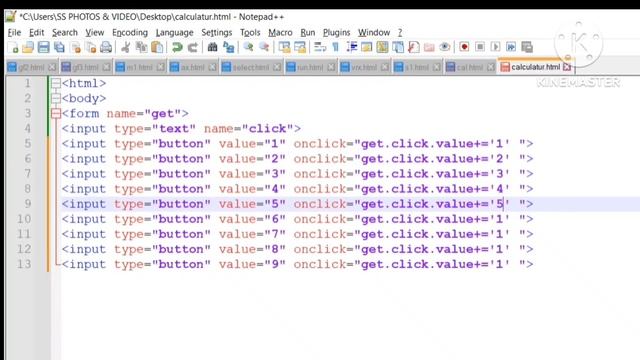The image size is (640, 360).
Task: Click the Redo arrow icon
Action: pos(192,47)
